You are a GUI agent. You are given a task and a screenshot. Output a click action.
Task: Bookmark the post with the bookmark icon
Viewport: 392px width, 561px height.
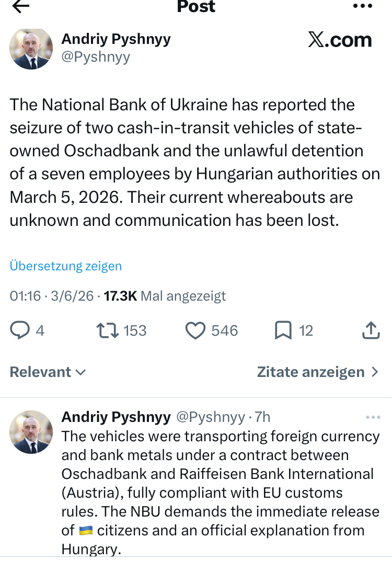pyautogui.click(x=283, y=330)
